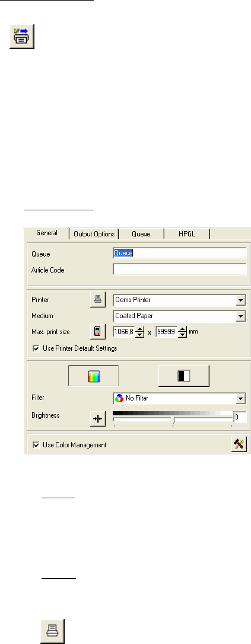
Task: Expand the Demo Printer dropdown
Action: coord(241,300)
